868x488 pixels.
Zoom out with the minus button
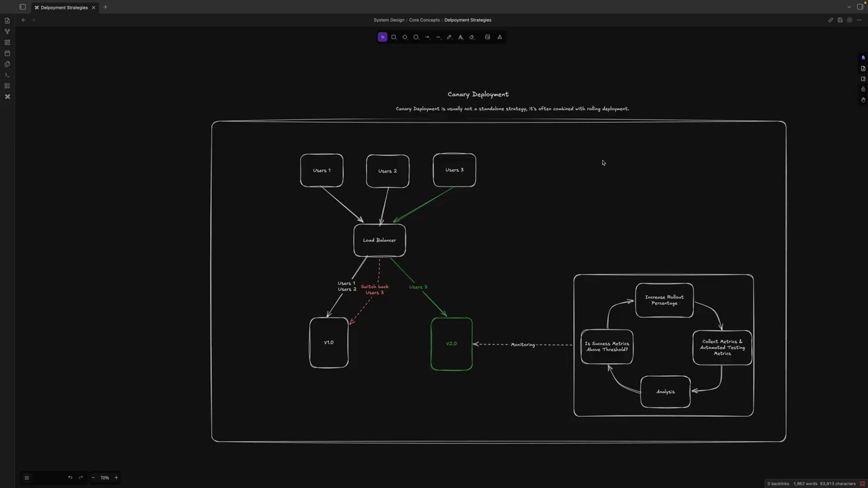(x=94, y=478)
